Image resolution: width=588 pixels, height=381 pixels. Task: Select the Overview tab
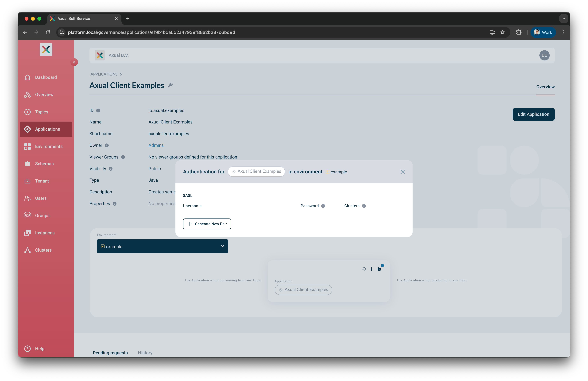coord(545,87)
